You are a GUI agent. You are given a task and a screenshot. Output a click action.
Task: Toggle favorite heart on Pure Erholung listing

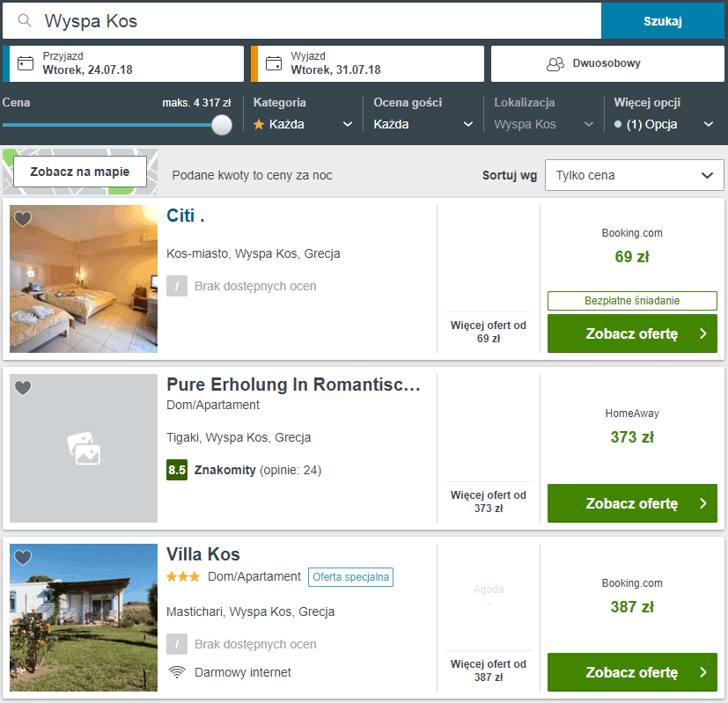pyautogui.click(x=23, y=387)
